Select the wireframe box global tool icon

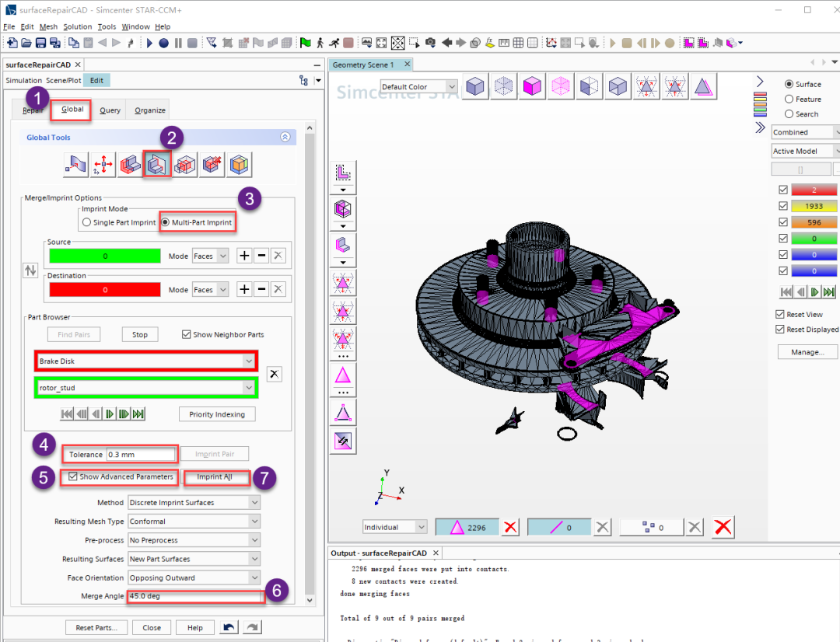[185, 164]
